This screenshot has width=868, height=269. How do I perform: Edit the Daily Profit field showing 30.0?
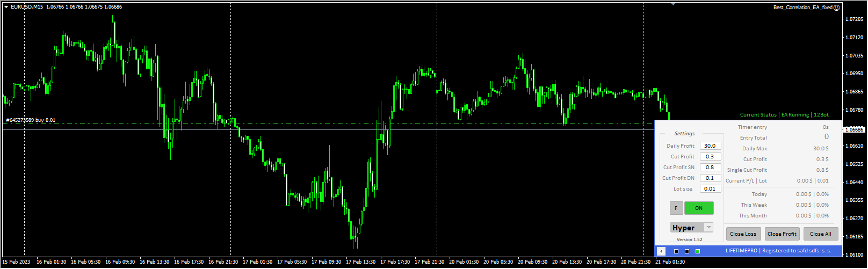point(710,146)
